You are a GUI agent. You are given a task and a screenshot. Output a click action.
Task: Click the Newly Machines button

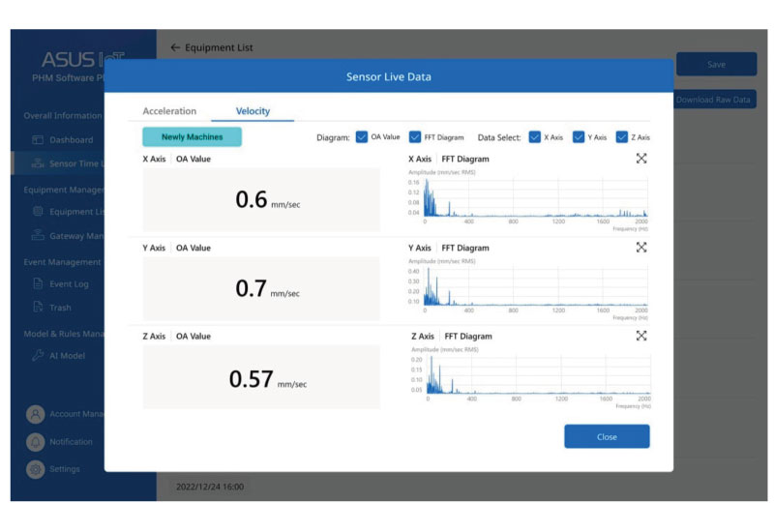[x=192, y=137]
